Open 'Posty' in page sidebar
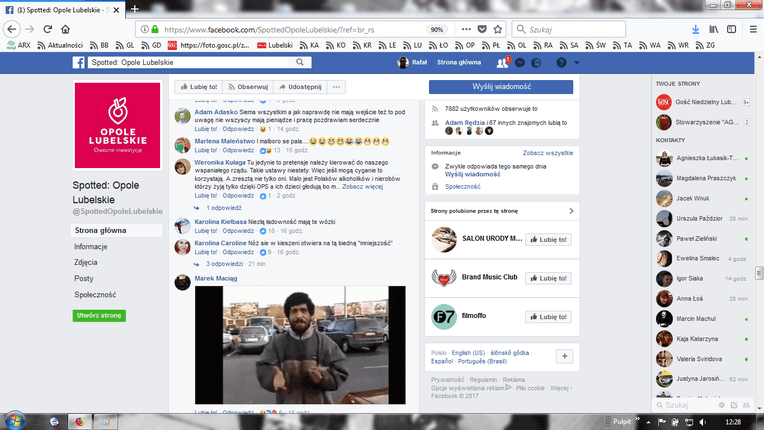Image resolution: width=764 pixels, height=430 pixels. [84, 279]
